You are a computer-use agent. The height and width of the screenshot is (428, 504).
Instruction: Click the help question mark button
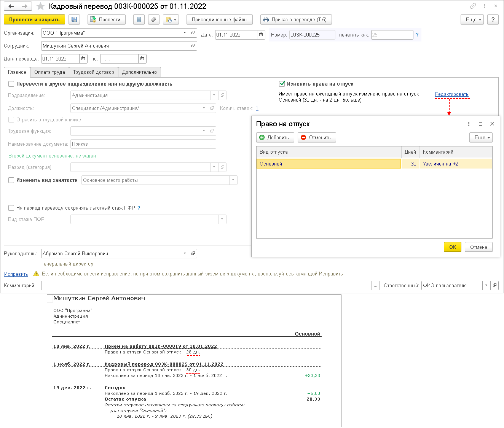tap(493, 19)
